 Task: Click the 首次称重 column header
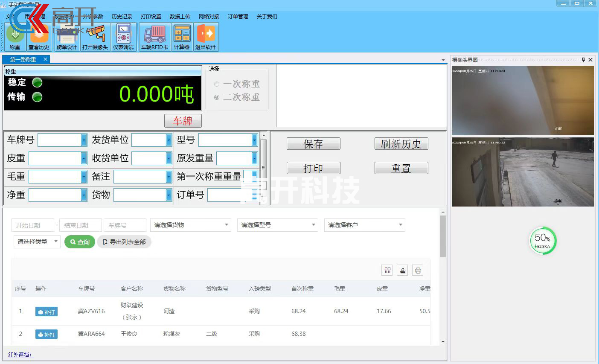point(302,289)
